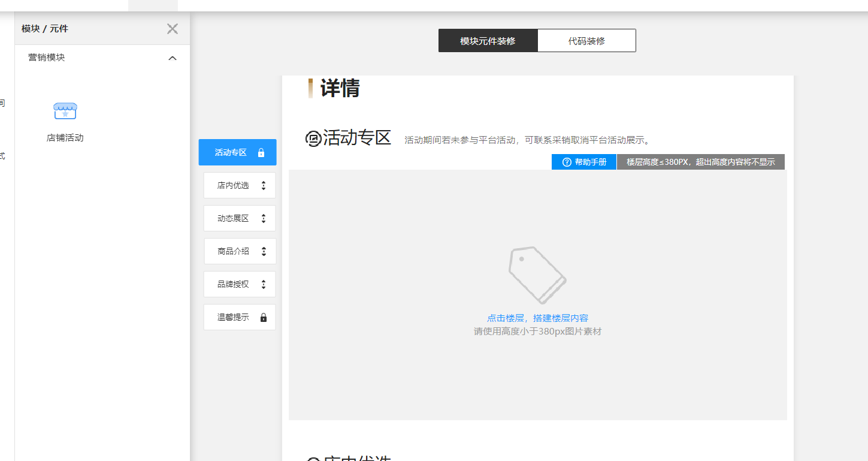Click the lock icon on 温馨提示

pos(264,318)
